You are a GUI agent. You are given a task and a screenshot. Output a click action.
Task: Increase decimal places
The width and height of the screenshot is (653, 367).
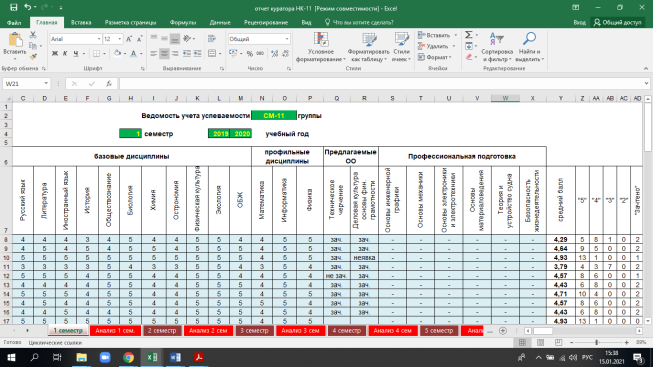274,53
